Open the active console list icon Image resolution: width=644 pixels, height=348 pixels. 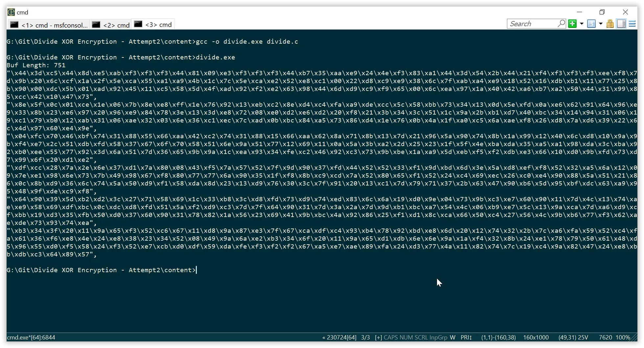click(x=591, y=24)
